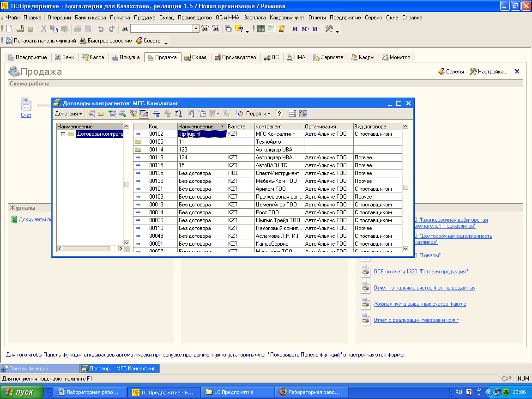The width and height of the screenshot is (532, 399).
Task: Click the NUM indicator in status bar
Action: pyautogui.click(x=523, y=378)
